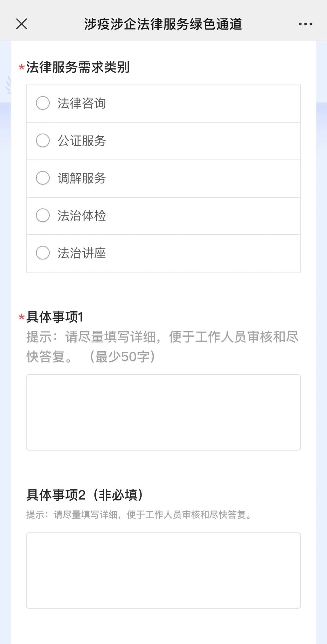
Task: Pick the 调解服务 radio button
Action: [x=43, y=178]
